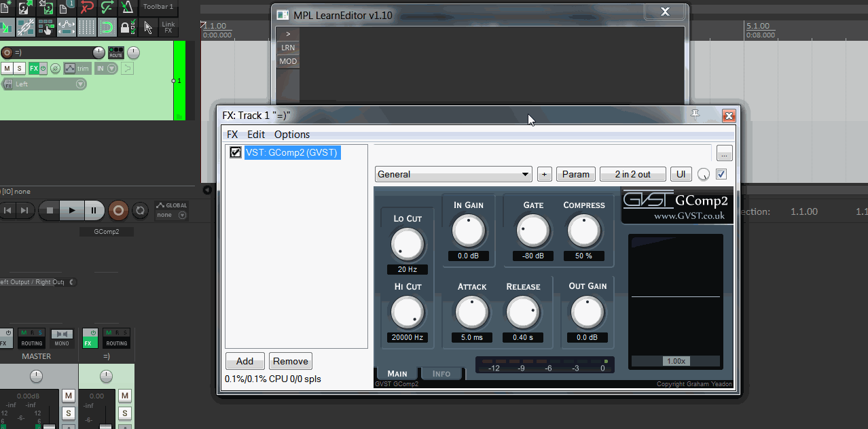Mute track 1 with M button

(7, 69)
